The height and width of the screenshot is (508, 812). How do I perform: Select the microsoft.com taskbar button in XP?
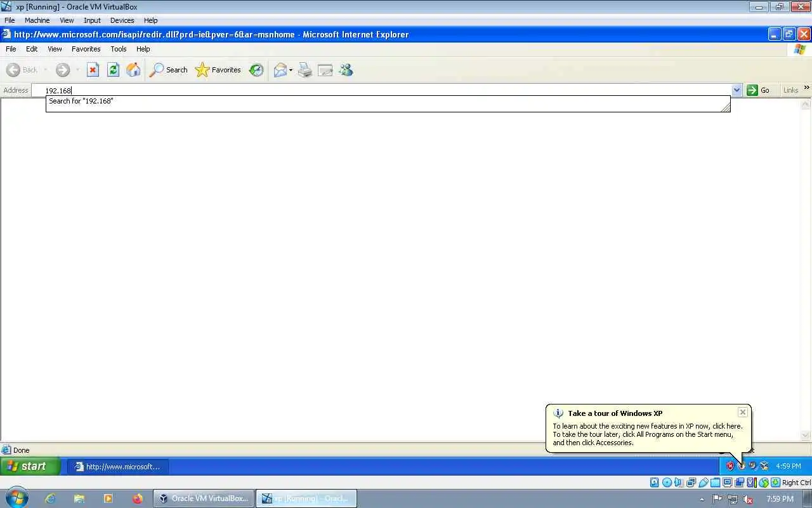[x=118, y=467]
